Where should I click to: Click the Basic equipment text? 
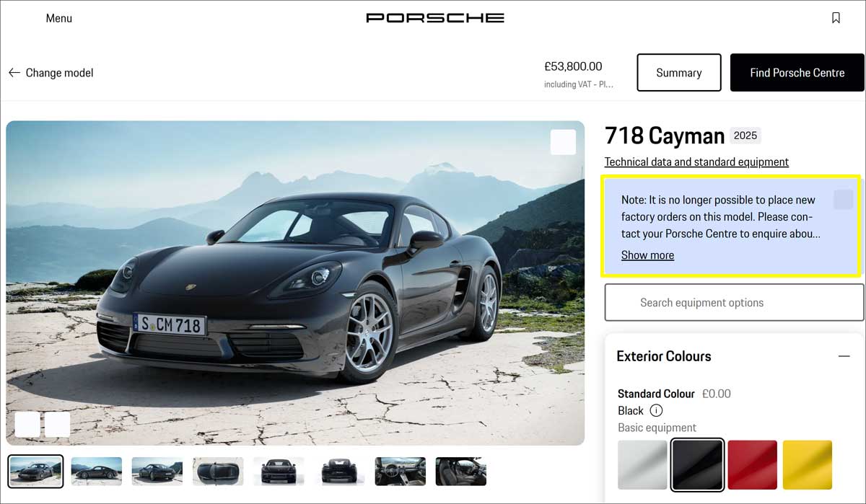pyautogui.click(x=657, y=428)
